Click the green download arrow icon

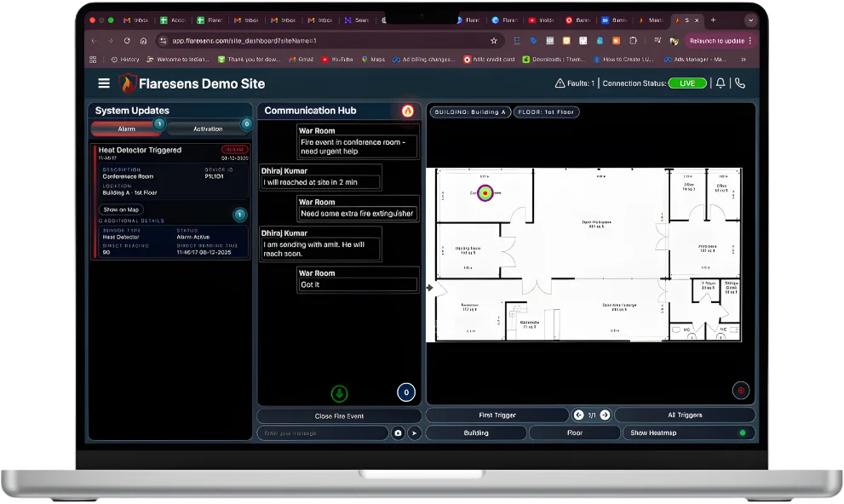pyautogui.click(x=339, y=393)
